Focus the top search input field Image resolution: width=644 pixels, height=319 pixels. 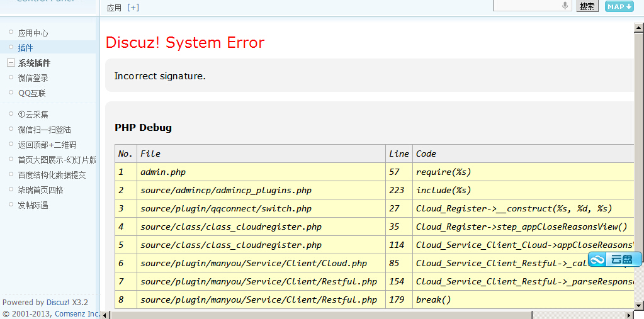526,6
